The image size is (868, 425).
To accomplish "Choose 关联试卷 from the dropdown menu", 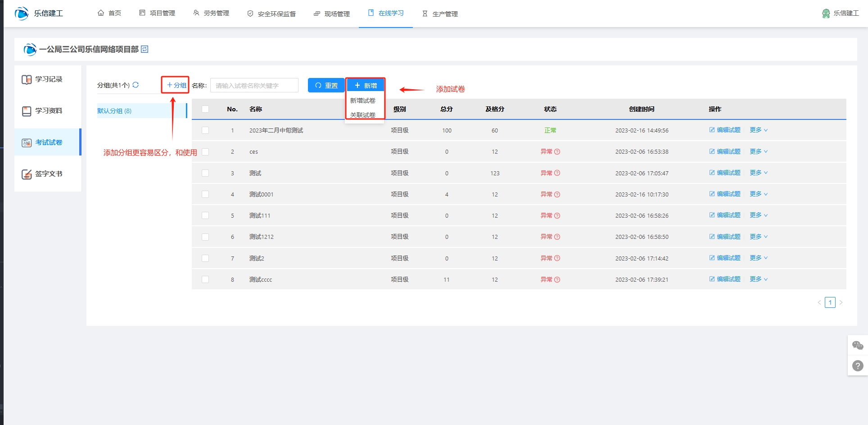I will (362, 115).
